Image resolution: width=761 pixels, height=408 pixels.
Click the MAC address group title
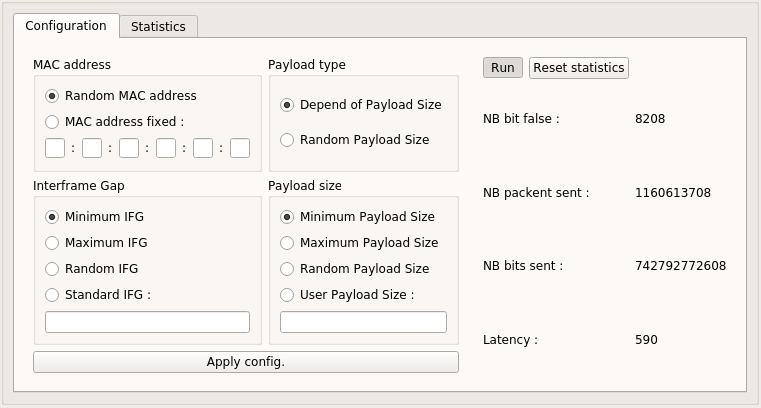point(72,65)
